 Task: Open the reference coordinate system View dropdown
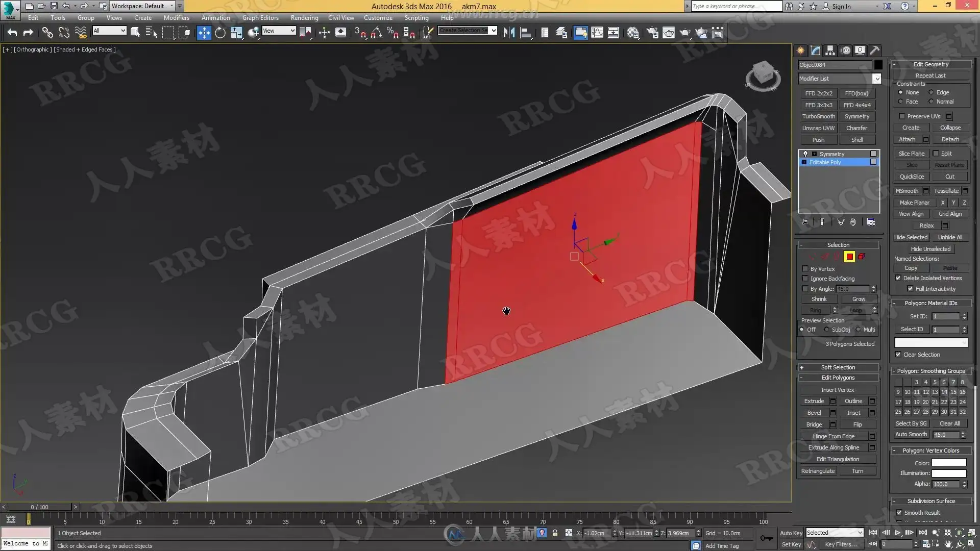pos(279,31)
